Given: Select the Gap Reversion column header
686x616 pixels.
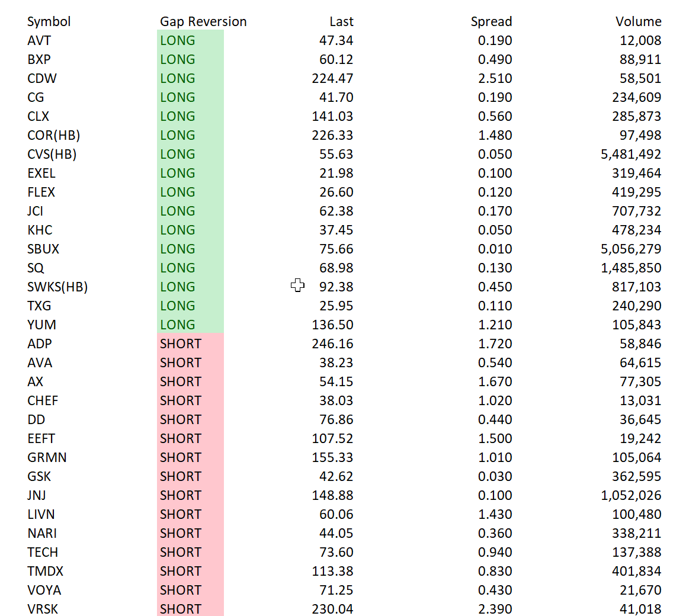Looking at the screenshot, I should pyautogui.click(x=203, y=21).
